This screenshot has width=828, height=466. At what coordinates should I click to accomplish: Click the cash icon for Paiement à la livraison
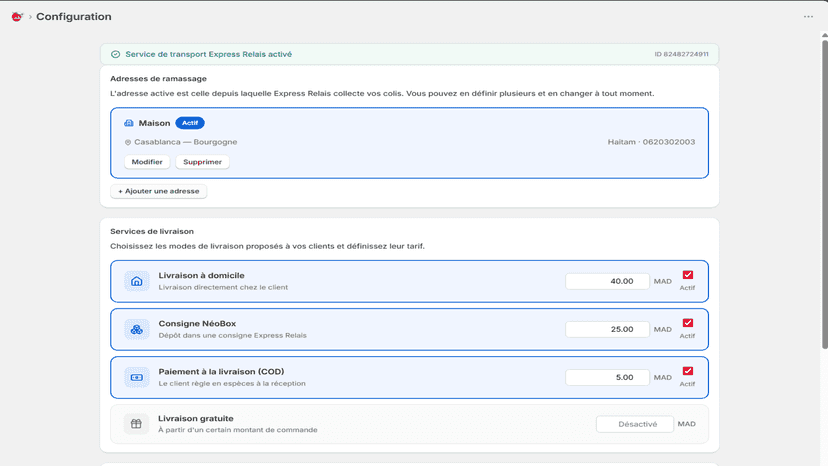coord(137,377)
